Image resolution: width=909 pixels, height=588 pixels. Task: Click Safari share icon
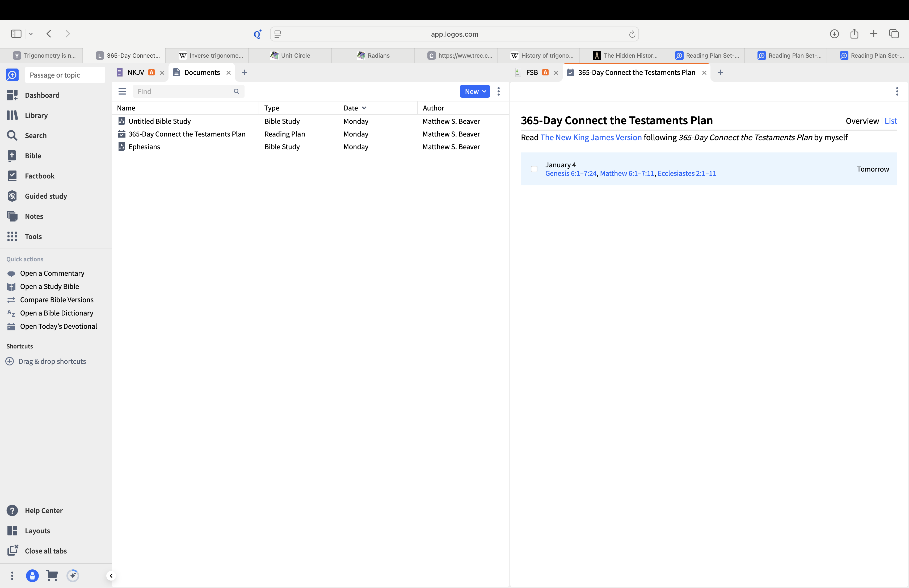point(855,34)
